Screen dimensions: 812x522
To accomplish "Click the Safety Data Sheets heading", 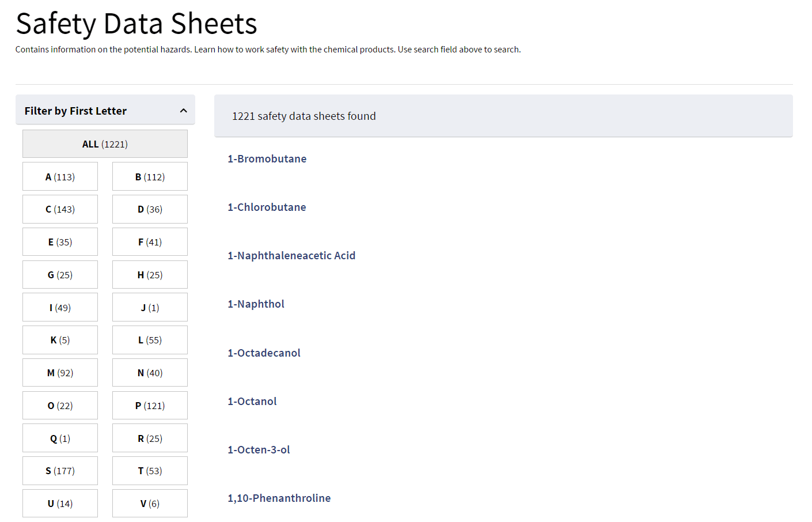I will click(136, 24).
